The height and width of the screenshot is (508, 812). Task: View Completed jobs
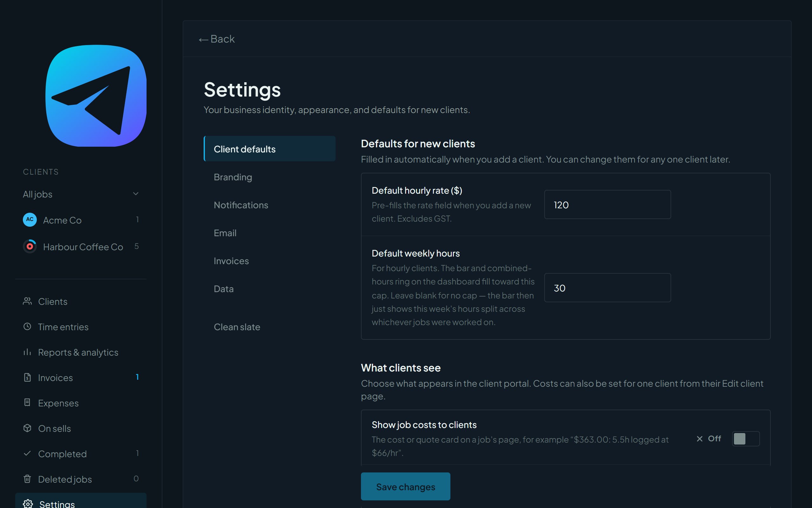click(x=81, y=454)
